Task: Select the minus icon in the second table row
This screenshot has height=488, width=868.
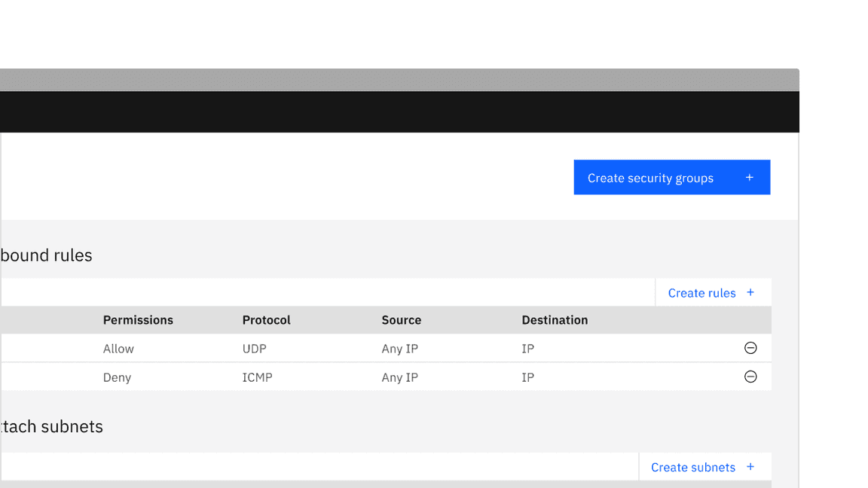Action: [750, 377]
